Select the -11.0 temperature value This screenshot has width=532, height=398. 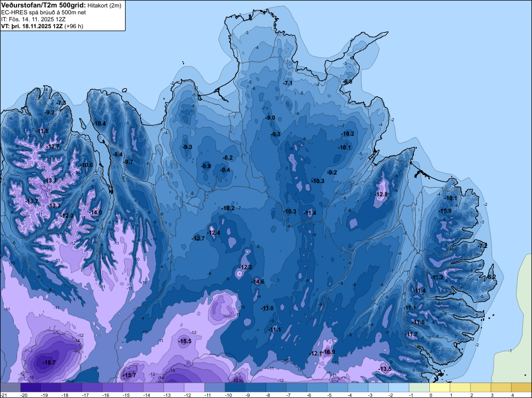click(267, 309)
